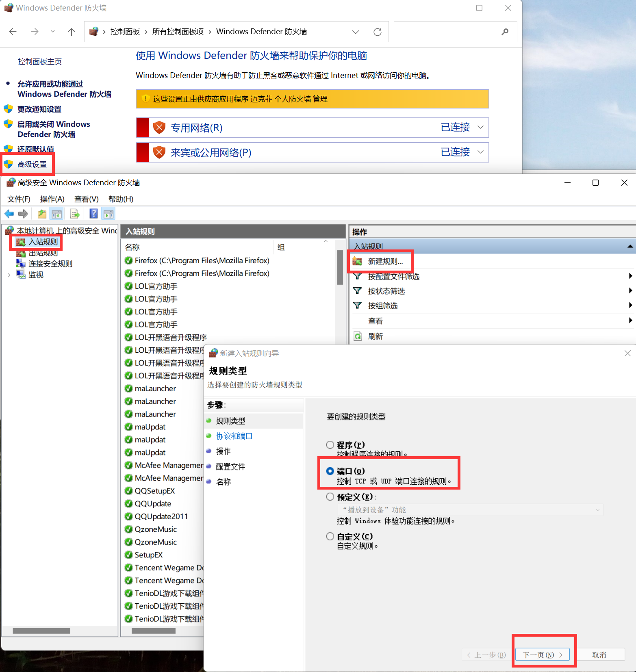Go up one level with up arrow
This screenshot has height=672, width=636.
[72, 32]
